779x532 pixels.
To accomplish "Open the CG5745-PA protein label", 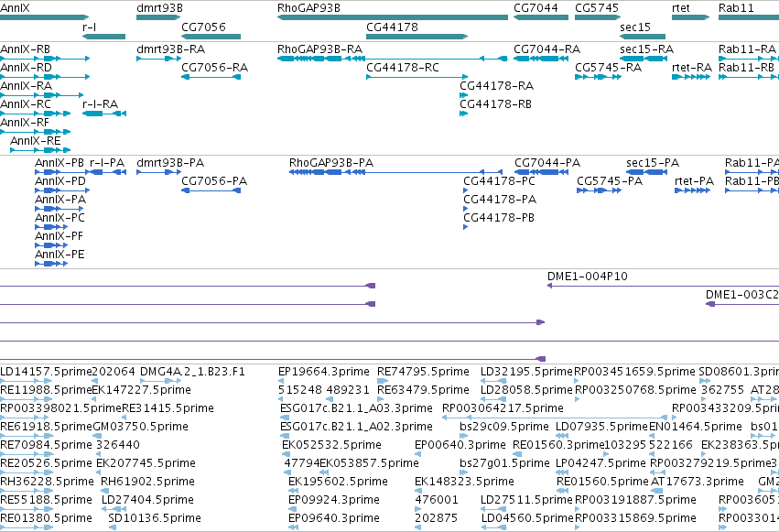I will (610, 181).
